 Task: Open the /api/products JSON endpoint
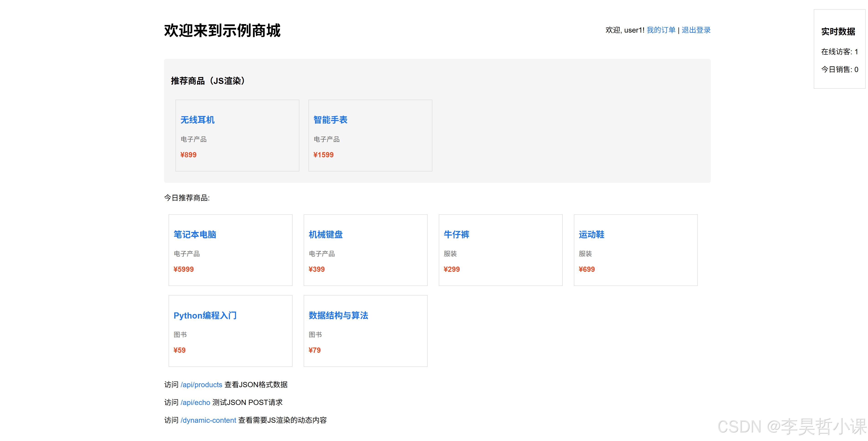click(201, 385)
